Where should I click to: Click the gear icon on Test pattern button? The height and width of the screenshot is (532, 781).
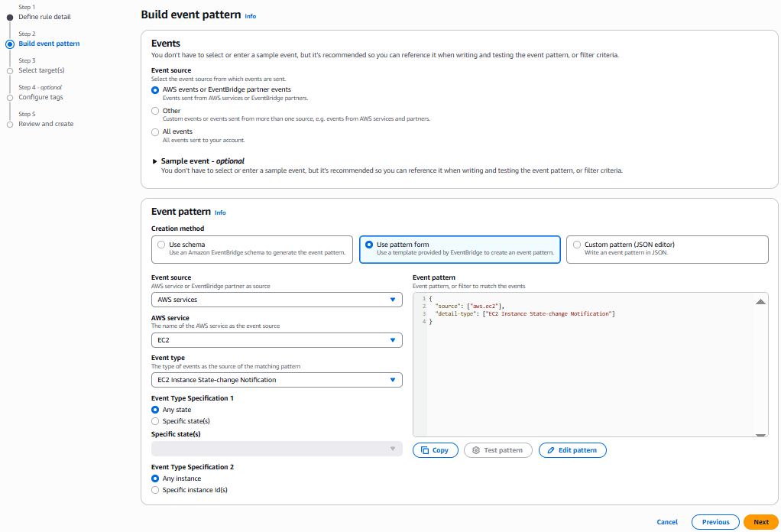[x=477, y=450]
